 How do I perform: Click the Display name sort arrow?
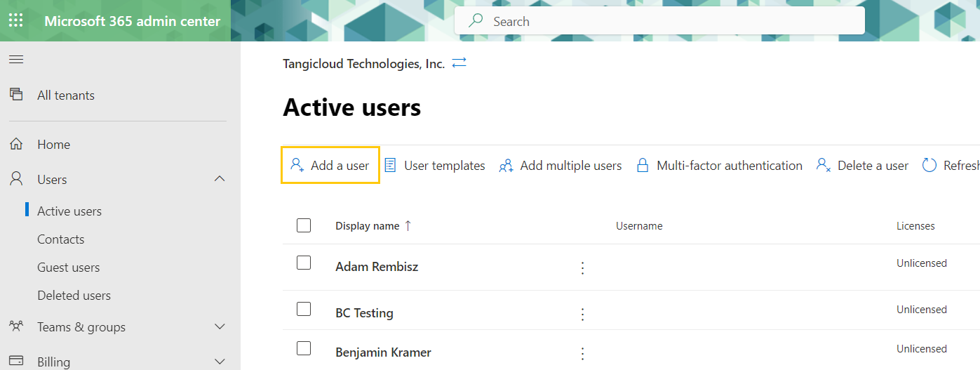[x=408, y=225]
